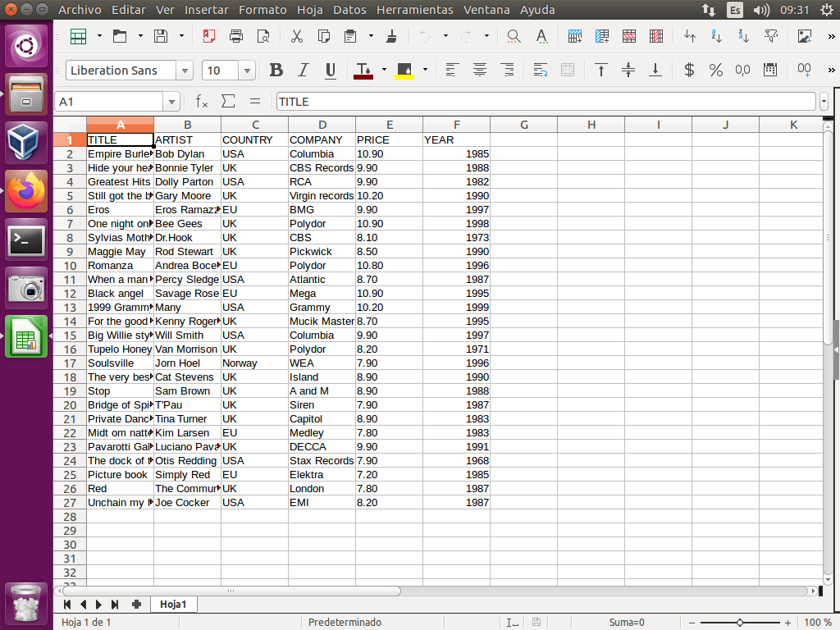
Task: Open the Formato menu
Action: click(x=262, y=10)
